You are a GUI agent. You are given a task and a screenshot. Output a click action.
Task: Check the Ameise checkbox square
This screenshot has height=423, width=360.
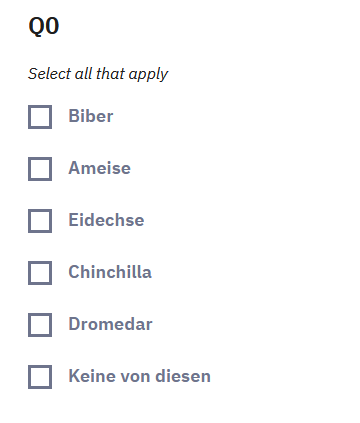[x=40, y=169]
